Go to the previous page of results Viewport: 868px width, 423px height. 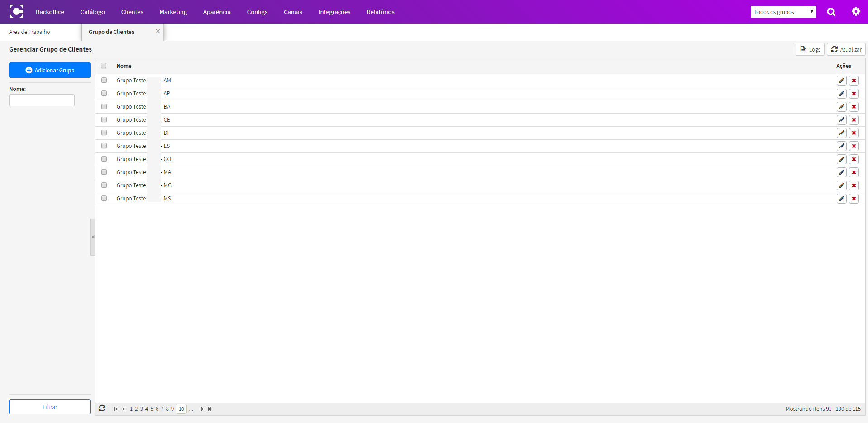[123, 409]
